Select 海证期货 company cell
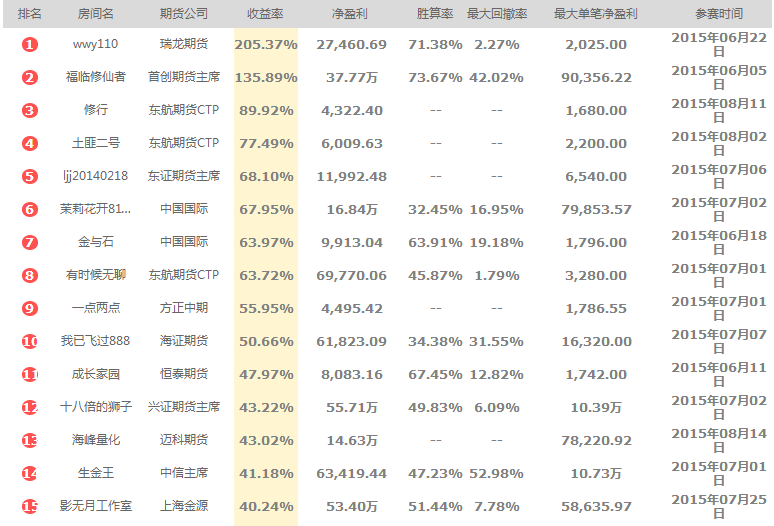774x526 pixels. [x=184, y=341]
